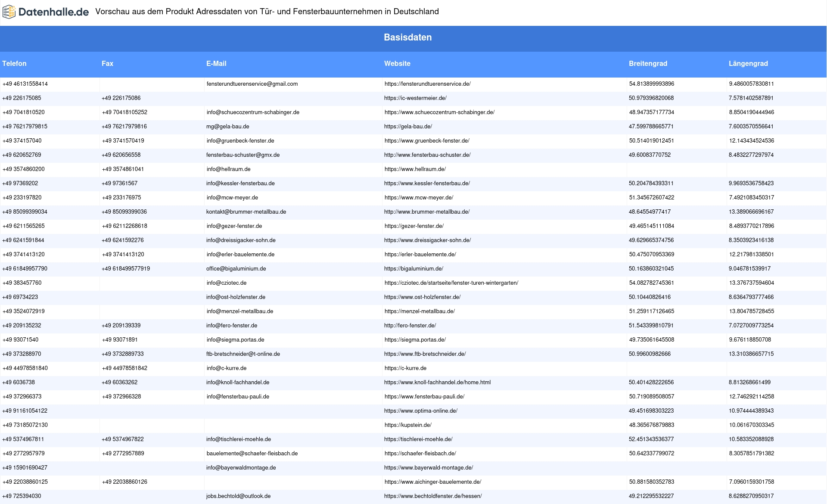Screen dimensions: 827x504
Task: Click the Fax column header
Action: pyautogui.click(x=107, y=64)
